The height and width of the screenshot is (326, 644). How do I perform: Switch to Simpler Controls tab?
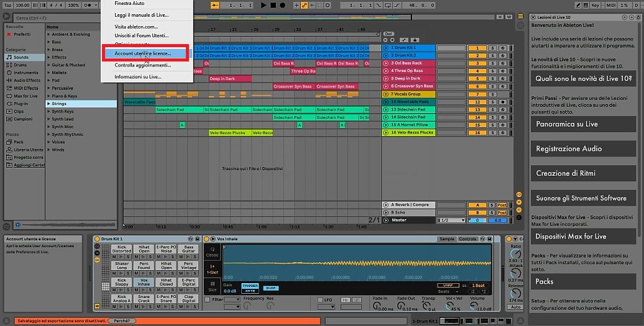coord(467,238)
